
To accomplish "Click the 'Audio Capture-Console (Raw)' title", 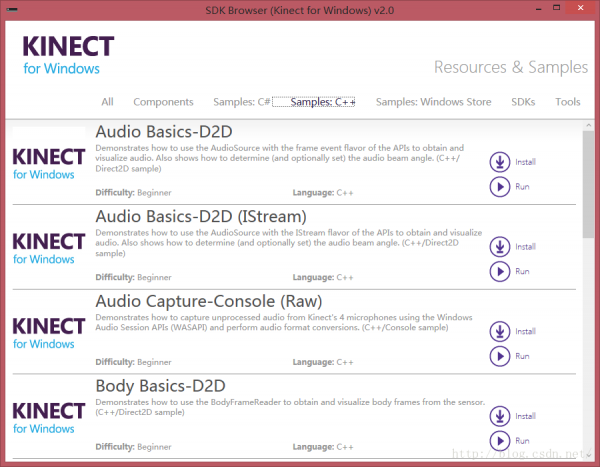I will [209, 301].
